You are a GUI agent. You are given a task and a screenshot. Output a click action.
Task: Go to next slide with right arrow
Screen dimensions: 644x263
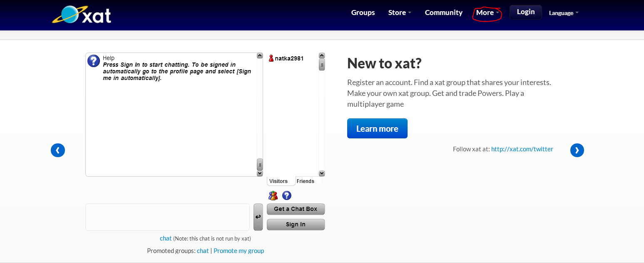pyautogui.click(x=577, y=150)
